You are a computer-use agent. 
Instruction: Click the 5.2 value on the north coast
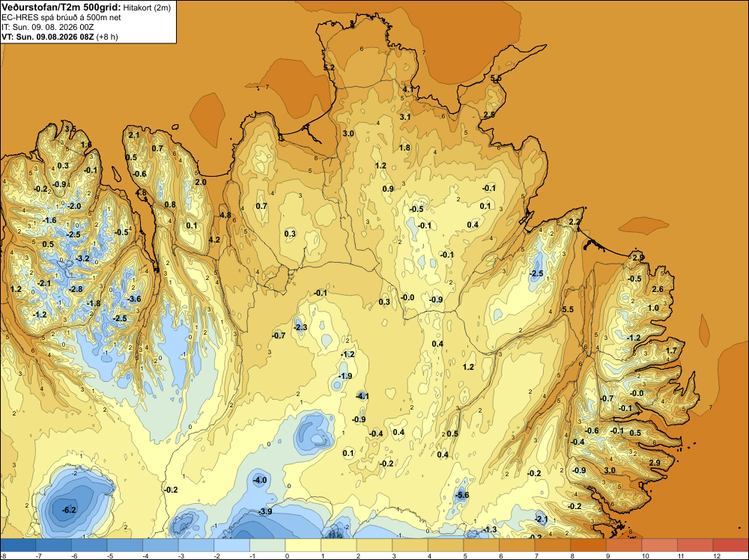click(x=329, y=68)
